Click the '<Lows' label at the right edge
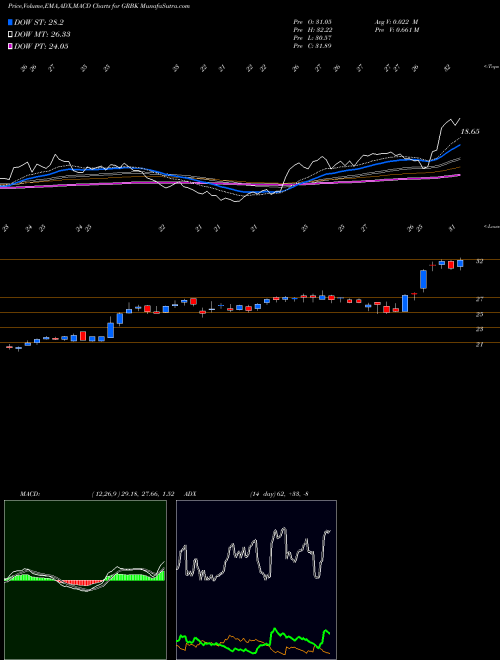The height and width of the screenshot is (660, 500). pyautogui.click(x=491, y=226)
